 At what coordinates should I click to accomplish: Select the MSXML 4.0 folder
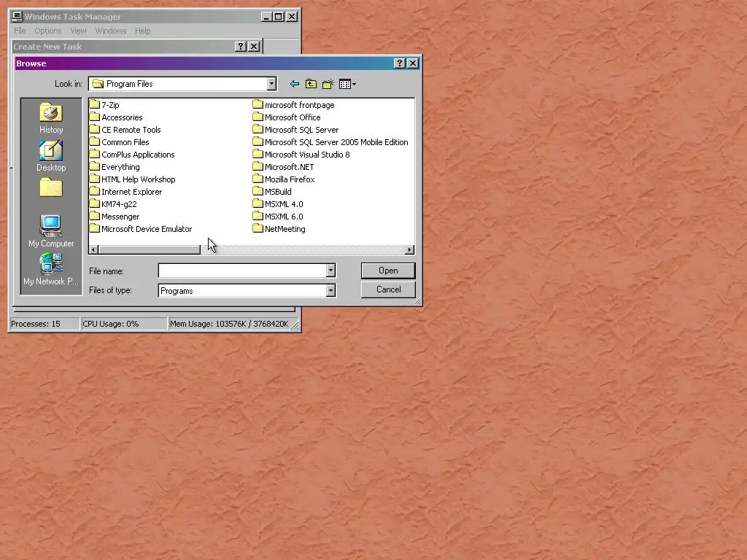[278, 204]
